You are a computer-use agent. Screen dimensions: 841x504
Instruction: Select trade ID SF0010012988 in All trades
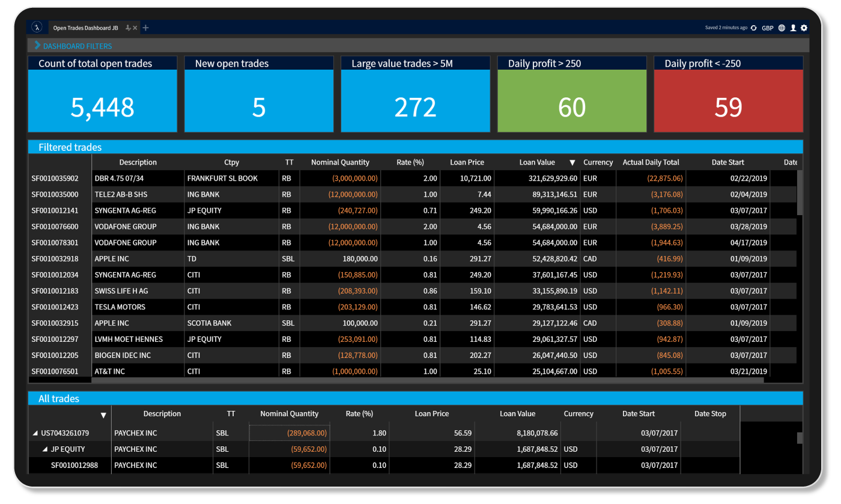tap(74, 466)
